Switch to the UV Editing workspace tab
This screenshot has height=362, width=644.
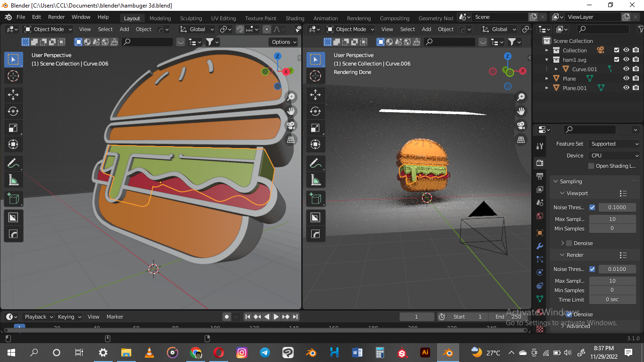pos(223,18)
